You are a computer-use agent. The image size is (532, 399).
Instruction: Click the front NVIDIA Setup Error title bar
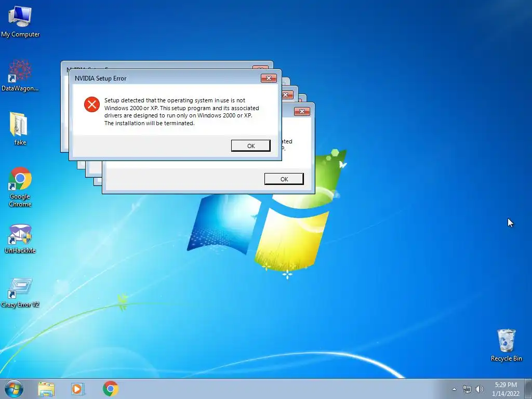166,78
